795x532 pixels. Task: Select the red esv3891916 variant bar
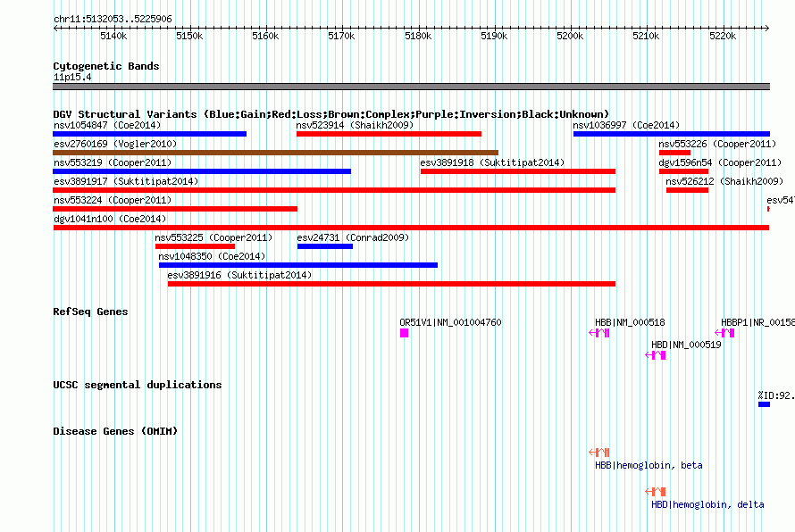click(x=391, y=284)
